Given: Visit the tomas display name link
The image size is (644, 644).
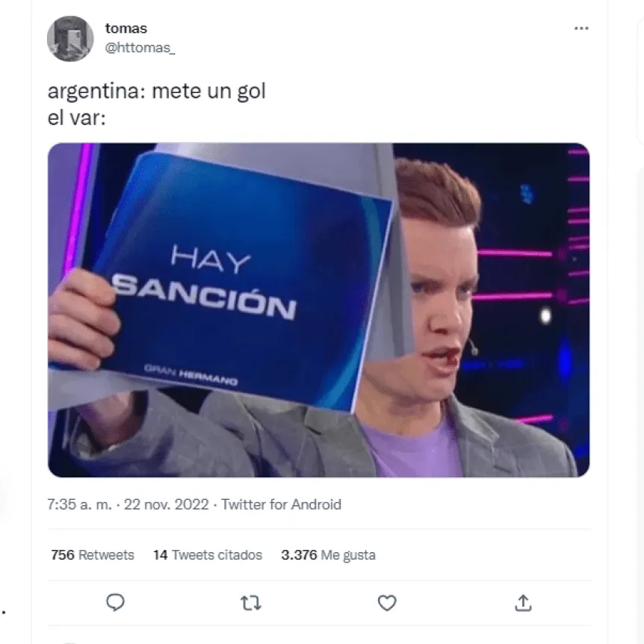Looking at the screenshot, I should click(x=126, y=28).
